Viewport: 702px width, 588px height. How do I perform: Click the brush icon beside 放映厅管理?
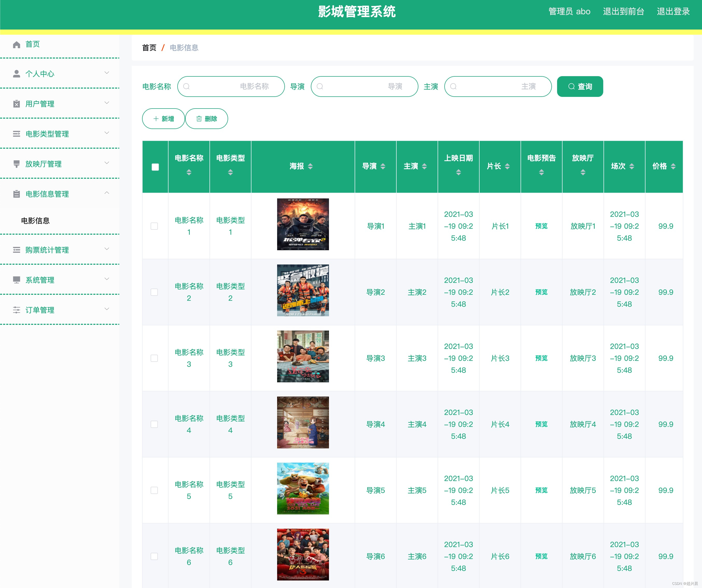[x=16, y=164]
